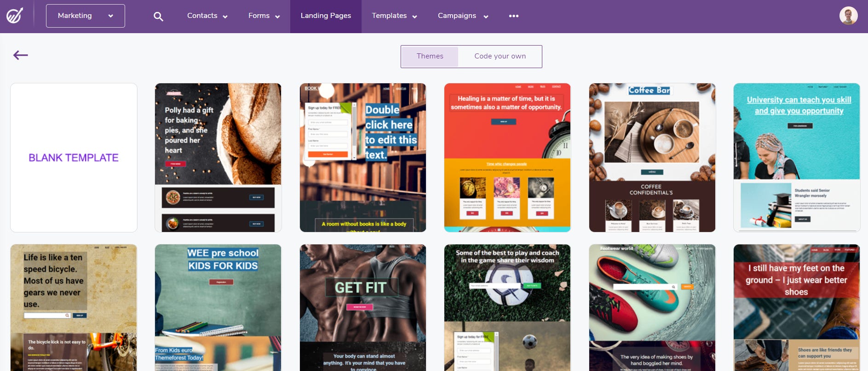Open the user profile avatar
The height and width of the screenshot is (371, 868).
click(848, 16)
